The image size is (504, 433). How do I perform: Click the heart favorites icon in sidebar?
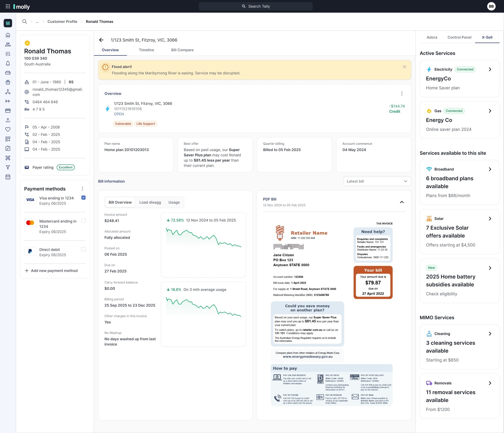point(8,130)
